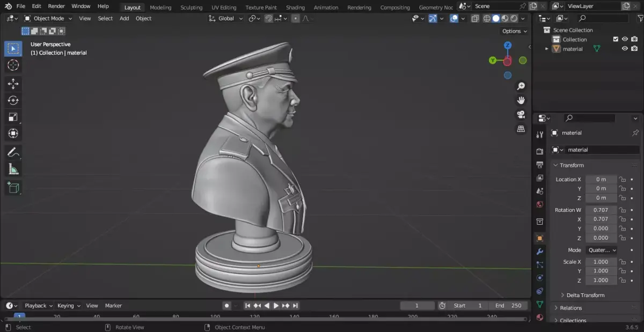Toggle camera view icon in viewport
Screen dimensions: 644x332
pyautogui.click(x=521, y=115)
